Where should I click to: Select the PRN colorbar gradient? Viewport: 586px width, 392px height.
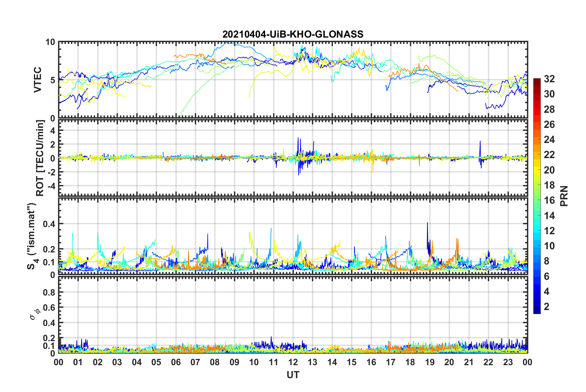pyautogui.click(x=537, y=196)
